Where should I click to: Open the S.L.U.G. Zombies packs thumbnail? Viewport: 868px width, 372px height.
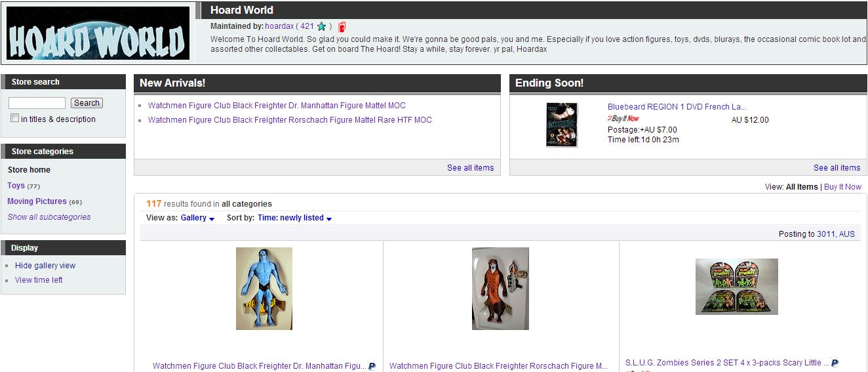pos(737,286)
